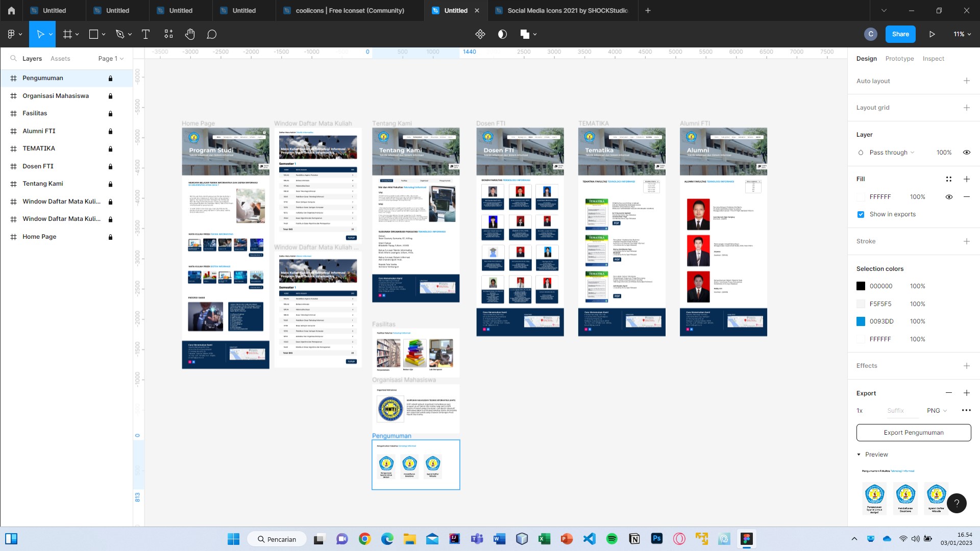
Task: Uncheck Show in exports checkbox
Action: coord(861,214)
